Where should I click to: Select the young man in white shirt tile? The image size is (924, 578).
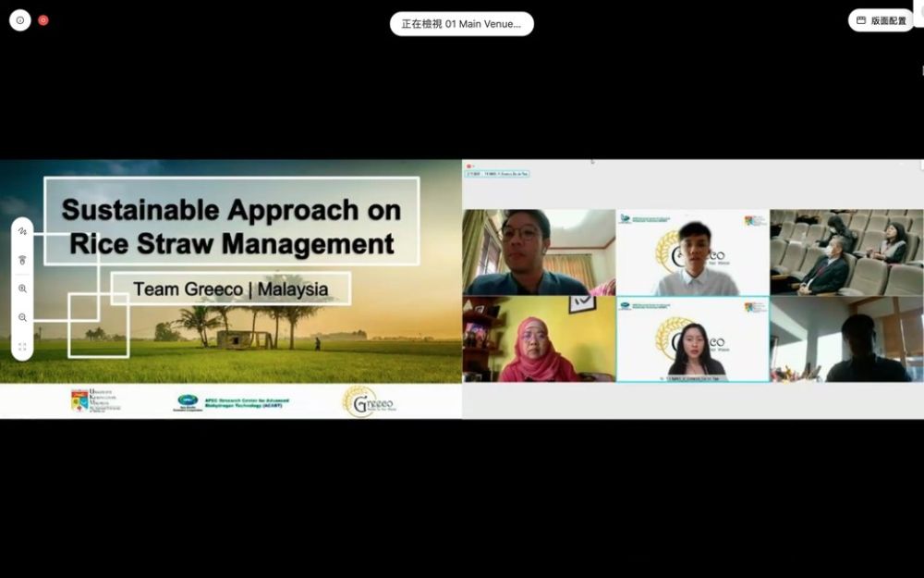click(x=692, y=252)
